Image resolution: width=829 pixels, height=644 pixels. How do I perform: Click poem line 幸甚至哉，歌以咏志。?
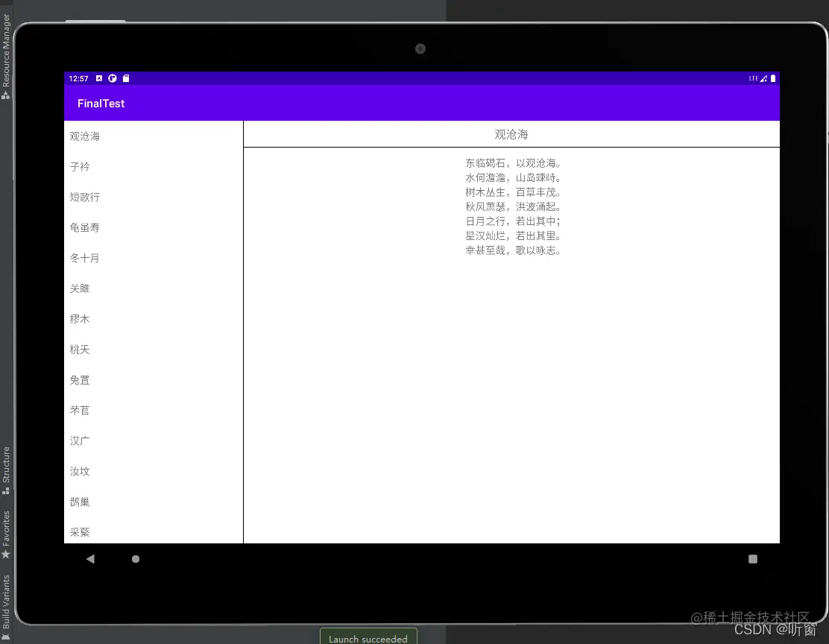tap(513, 250)
